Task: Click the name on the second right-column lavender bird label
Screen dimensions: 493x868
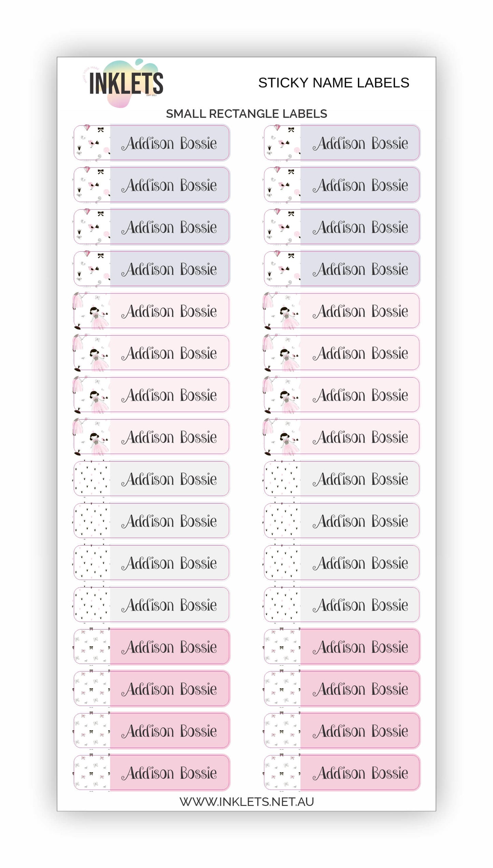Action: coord(360,185)
